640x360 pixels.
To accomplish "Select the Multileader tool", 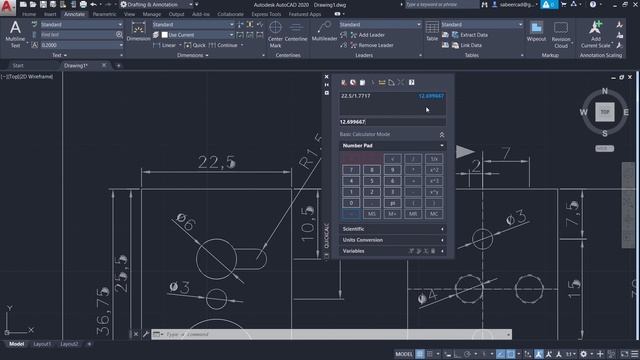I will pyautogui.click(x=324, y=32).
